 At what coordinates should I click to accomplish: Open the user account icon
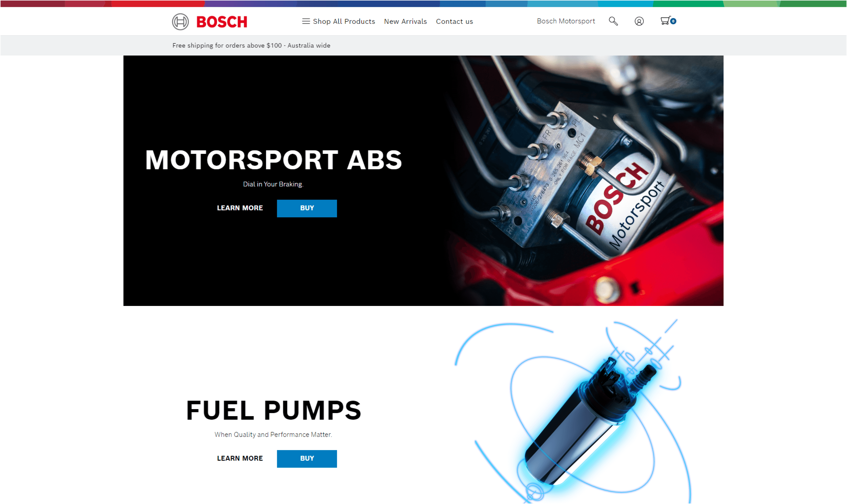coord(639,21)
